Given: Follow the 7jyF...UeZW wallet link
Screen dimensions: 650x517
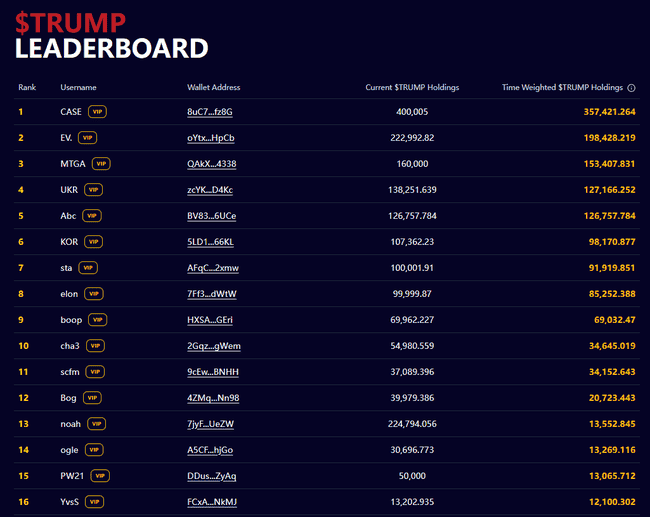Looking at the screenshot, I should 211,424.
